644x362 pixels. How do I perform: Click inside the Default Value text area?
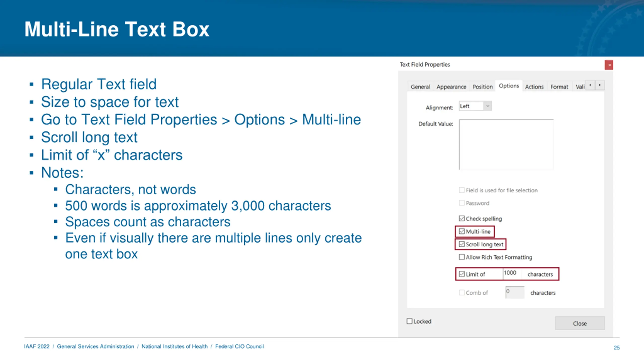[506, 145]
